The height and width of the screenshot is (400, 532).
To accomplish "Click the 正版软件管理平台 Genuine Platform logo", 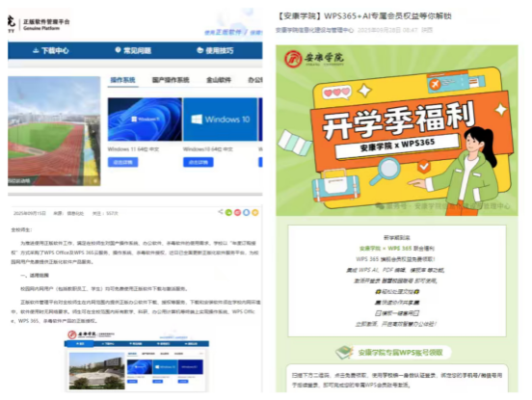I will (39, 24).
